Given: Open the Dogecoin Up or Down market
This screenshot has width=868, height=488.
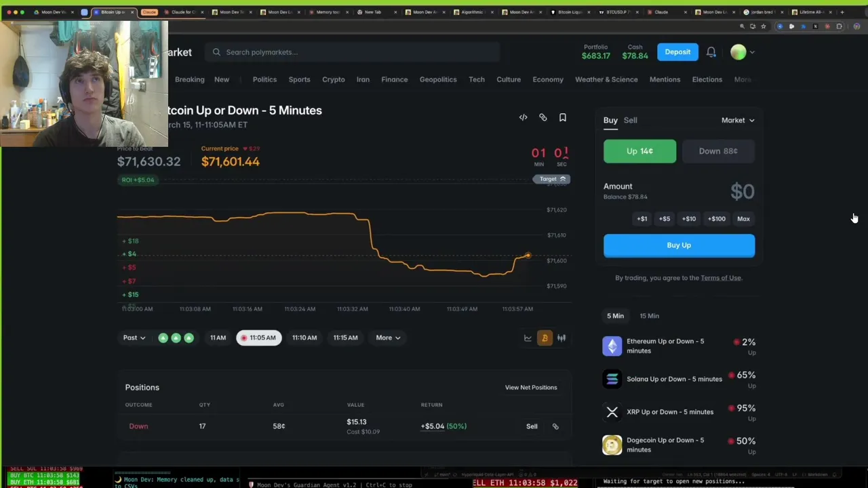Looking at the screenshot, I should click(x=678, y=445).
